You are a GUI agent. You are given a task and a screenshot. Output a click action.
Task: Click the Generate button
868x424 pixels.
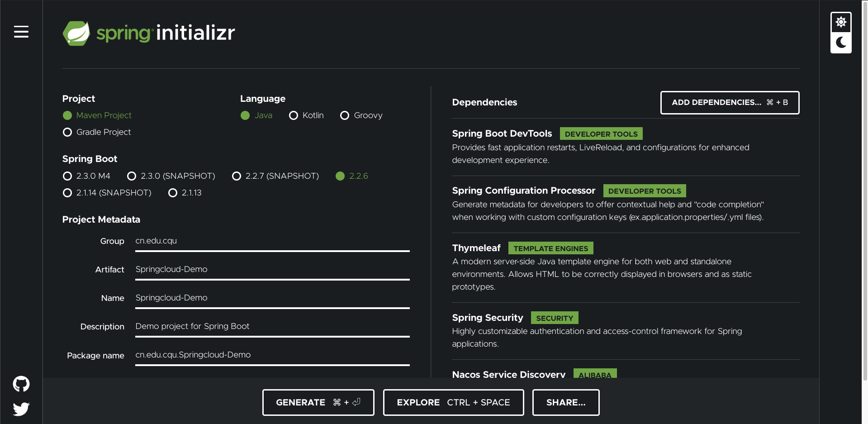(x=318, y=402)
